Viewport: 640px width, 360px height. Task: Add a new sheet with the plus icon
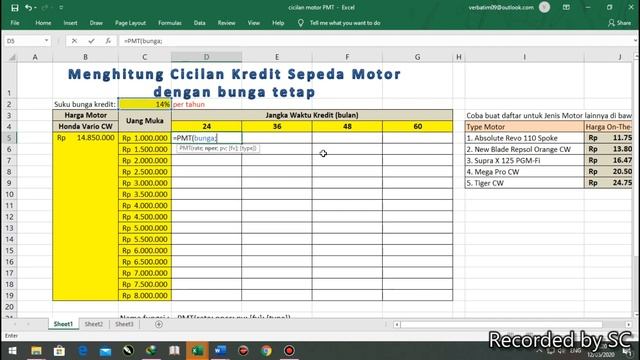tap(159, 324)
